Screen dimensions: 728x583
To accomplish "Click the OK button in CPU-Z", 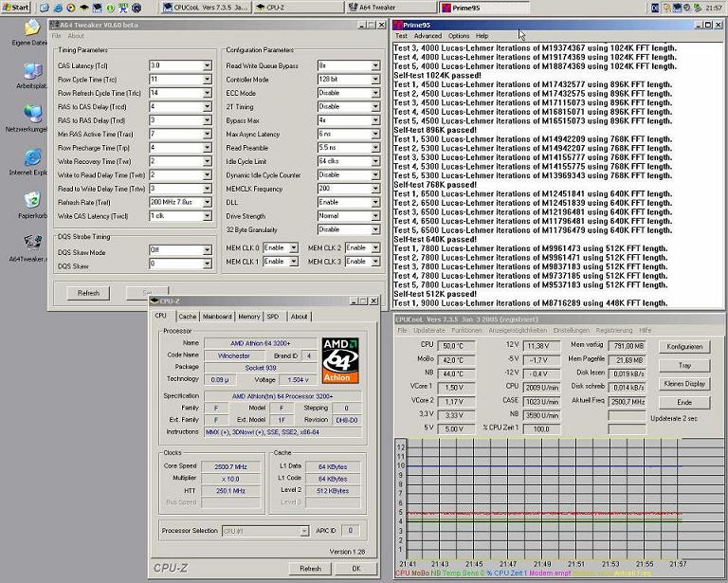I will tap(356, 569).
